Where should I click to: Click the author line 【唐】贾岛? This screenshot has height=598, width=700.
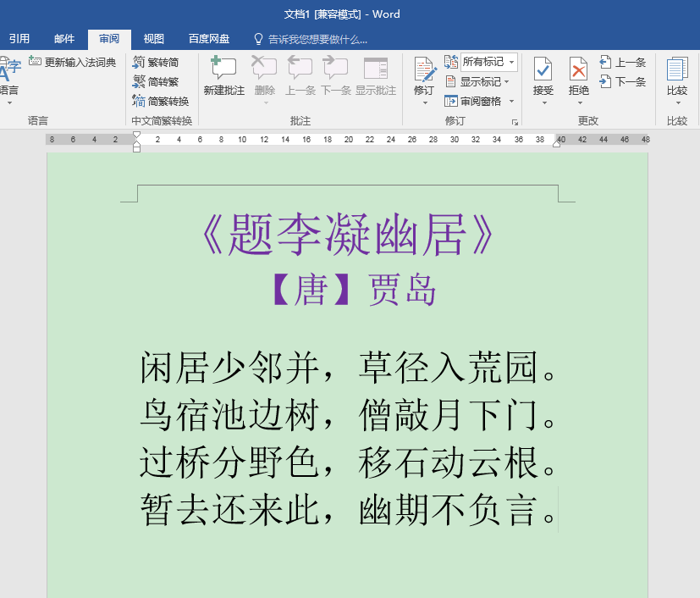point(354,290)
